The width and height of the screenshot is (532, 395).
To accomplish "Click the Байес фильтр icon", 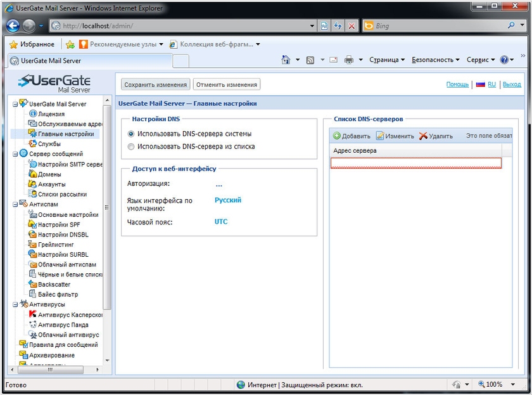I will (32, 294).
